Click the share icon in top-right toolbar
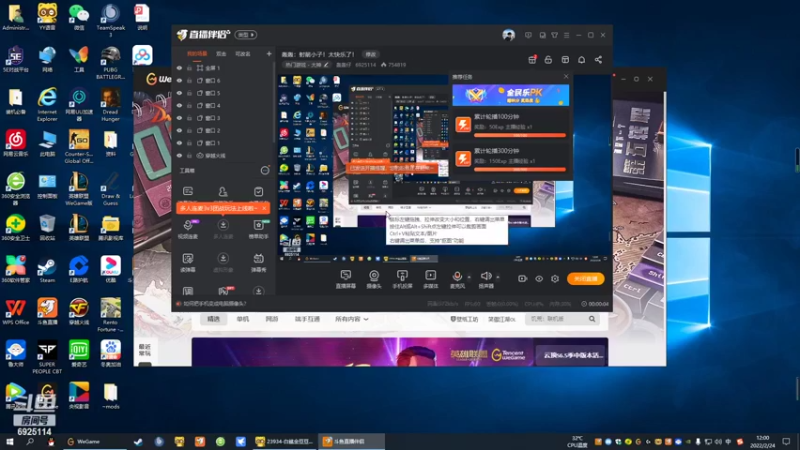The width and height of the screenshot is (800, 450). pos(598,60)
